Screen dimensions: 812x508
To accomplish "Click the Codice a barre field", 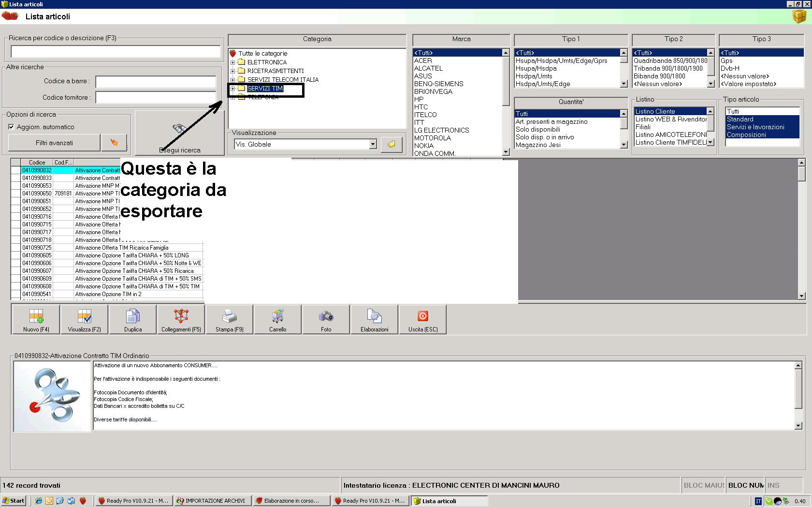I will pyautogui.click(x=156, y=82).
